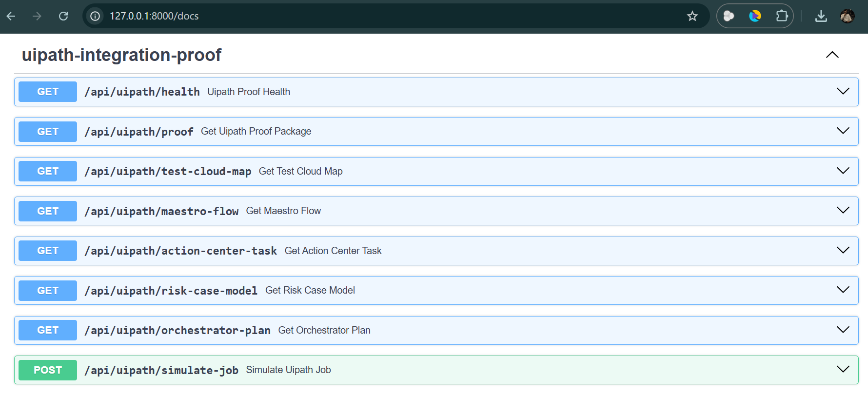Click the browser forward arrow

tap(37, 16)
